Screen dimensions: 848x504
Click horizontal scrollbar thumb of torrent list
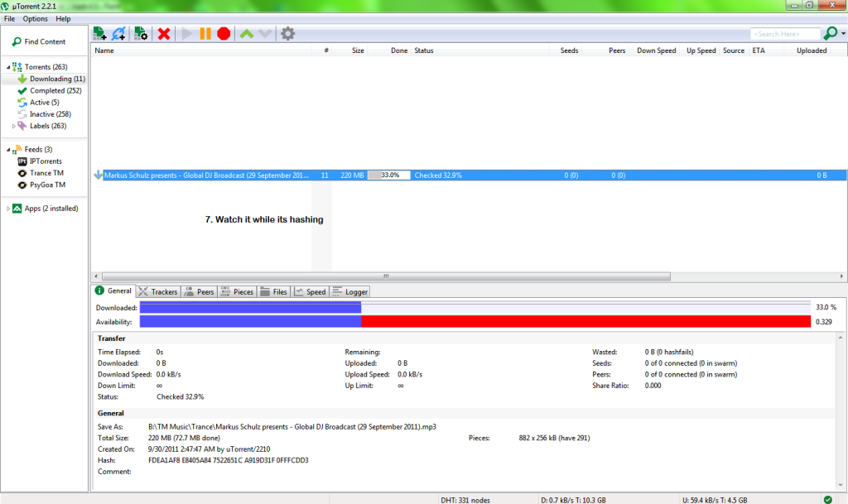[386, 276]
